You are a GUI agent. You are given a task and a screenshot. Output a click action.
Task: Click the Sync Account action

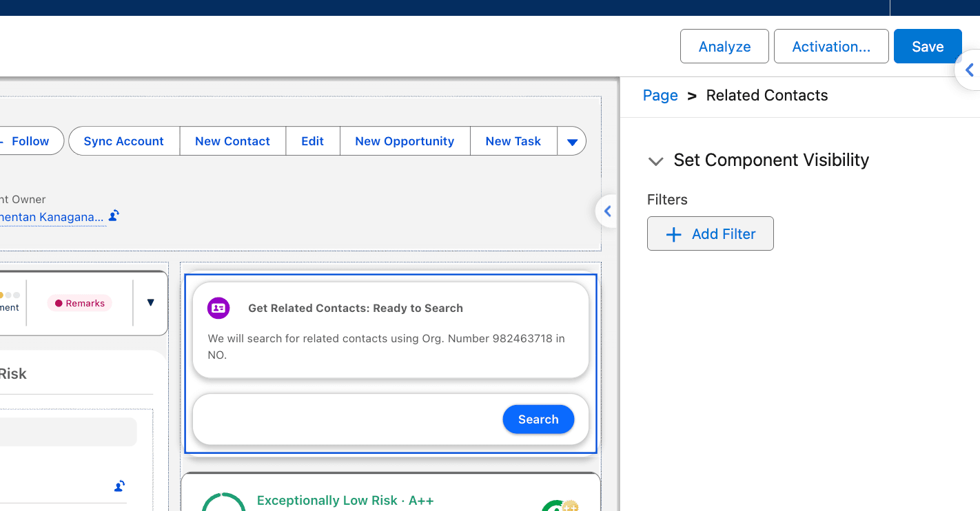click(x=124, y=141)
